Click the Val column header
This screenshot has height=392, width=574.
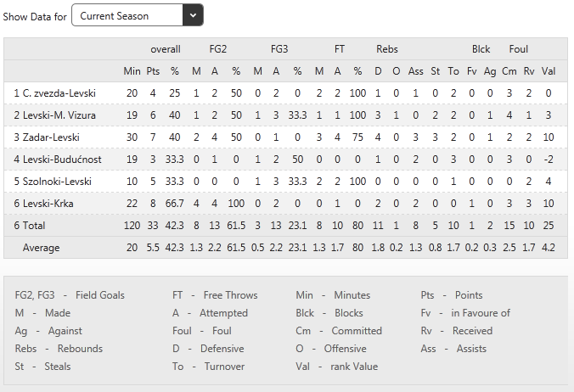(548, 71)
